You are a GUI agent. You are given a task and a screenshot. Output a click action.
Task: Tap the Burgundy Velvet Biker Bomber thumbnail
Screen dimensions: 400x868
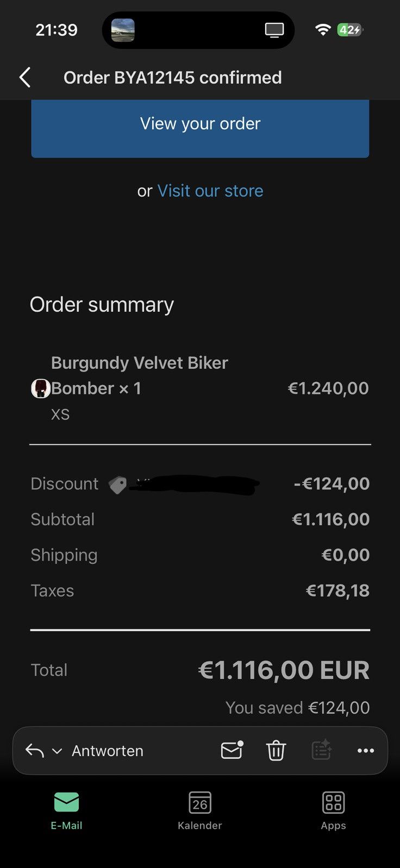click(x=41, y=388)
